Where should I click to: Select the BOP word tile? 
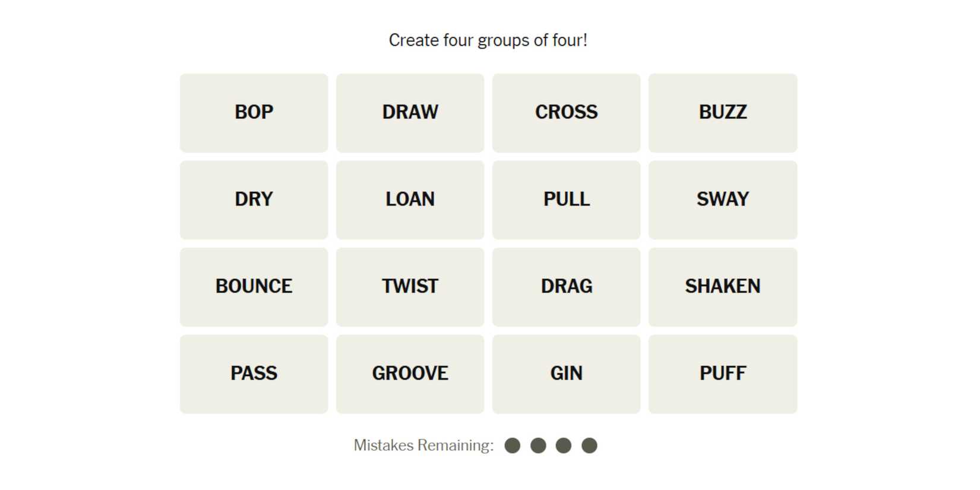pyautogui.click(x=254, y=113)
